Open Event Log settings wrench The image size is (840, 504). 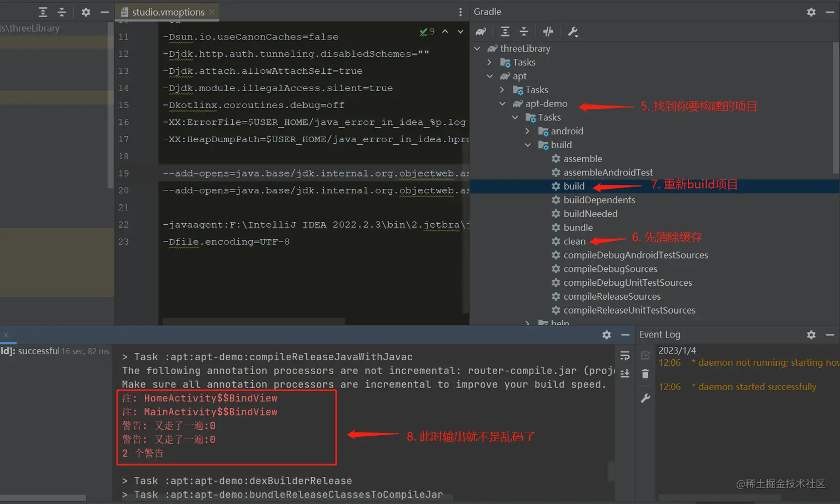point(645,398)
